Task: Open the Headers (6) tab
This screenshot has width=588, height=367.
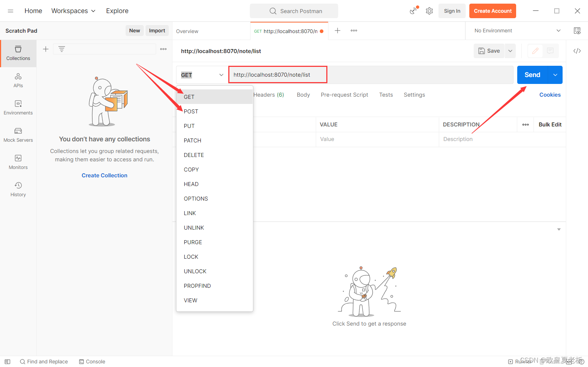Action: pos(269,95)
